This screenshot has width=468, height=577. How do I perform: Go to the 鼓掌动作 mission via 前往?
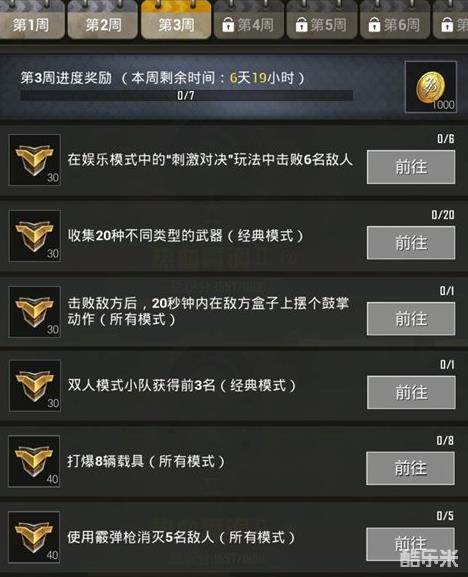(411, 319)
